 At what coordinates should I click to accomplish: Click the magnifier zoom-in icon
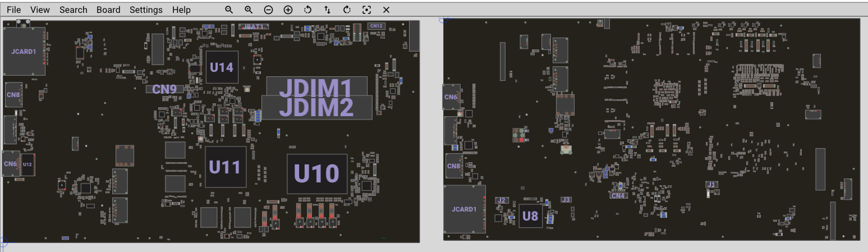click(249, 10)
